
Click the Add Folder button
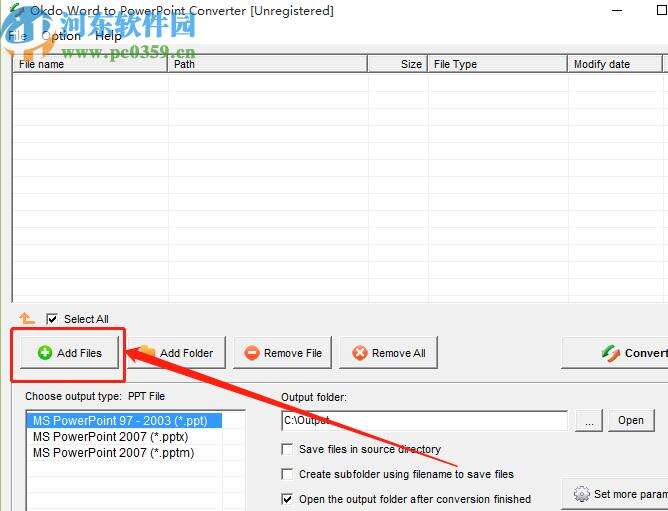[176, 352]
